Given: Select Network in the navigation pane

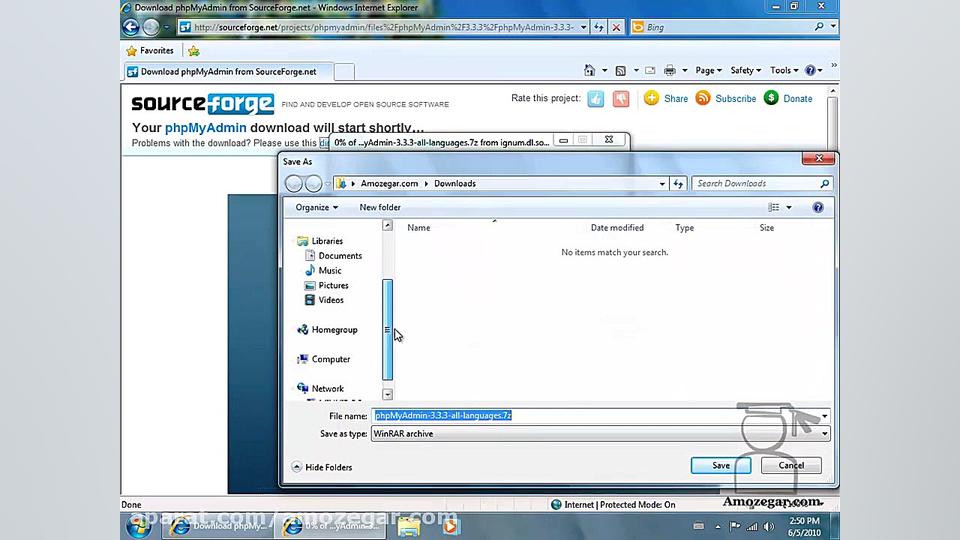Looking at the screenshot, I should [320, 389].
